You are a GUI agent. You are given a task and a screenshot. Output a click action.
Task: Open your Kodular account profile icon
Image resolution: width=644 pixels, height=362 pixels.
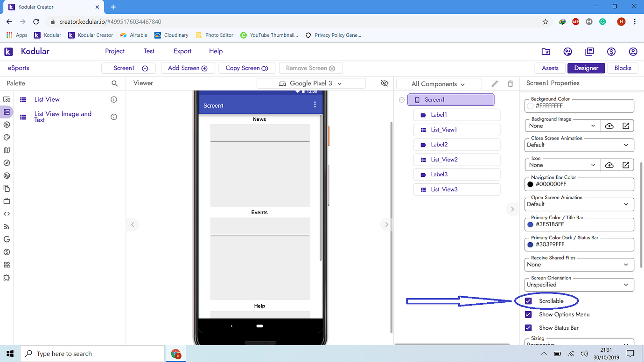[x=633, y=52]
